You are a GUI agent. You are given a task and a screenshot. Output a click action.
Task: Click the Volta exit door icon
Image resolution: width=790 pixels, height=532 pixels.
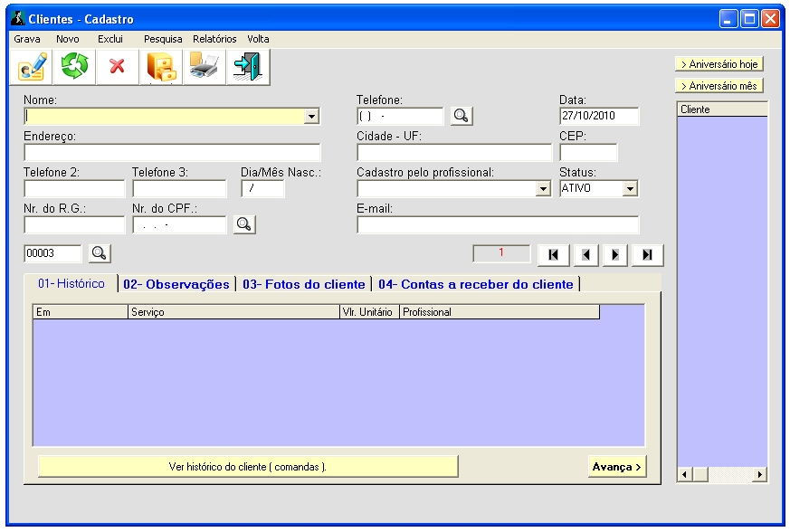tap(246, 67)
